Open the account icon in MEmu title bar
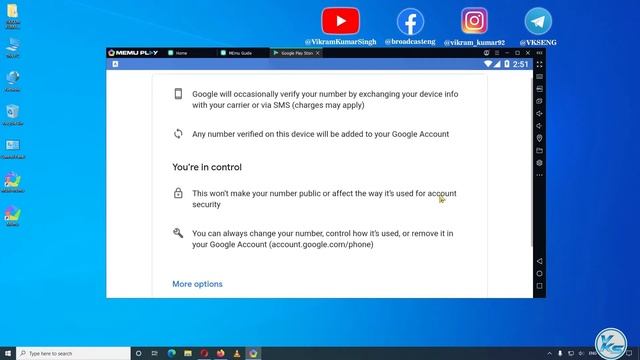This screenshot has width=640, height=360. tap(486, 53)
